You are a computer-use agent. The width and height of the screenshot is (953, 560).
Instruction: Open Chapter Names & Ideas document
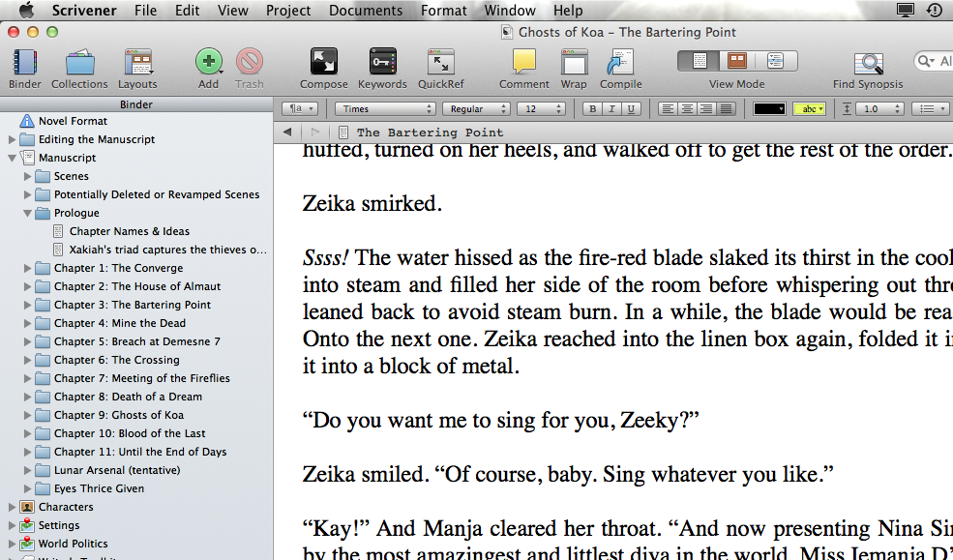tap(129, 231)
